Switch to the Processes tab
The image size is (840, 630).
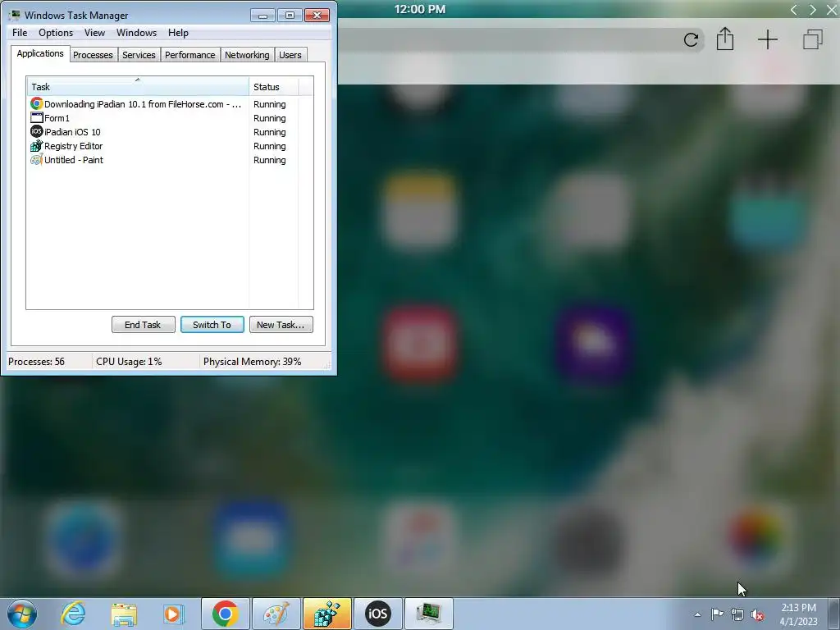94,55
